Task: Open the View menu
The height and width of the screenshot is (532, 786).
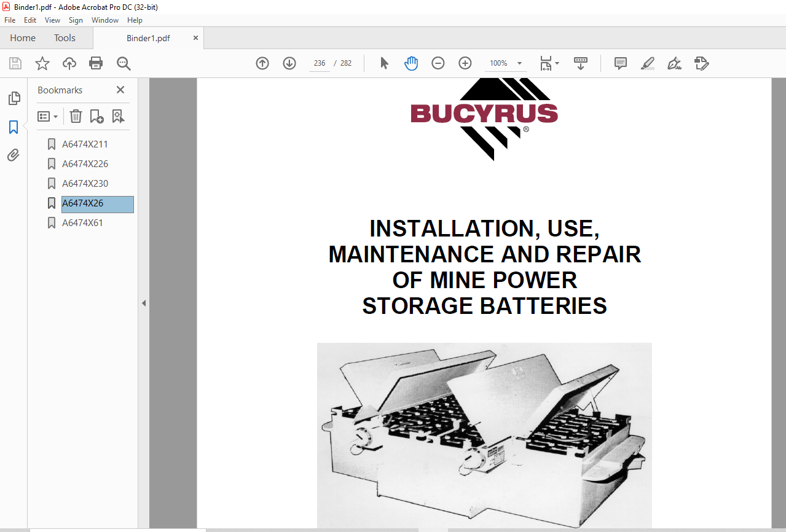Action: (x=53, y=20)
